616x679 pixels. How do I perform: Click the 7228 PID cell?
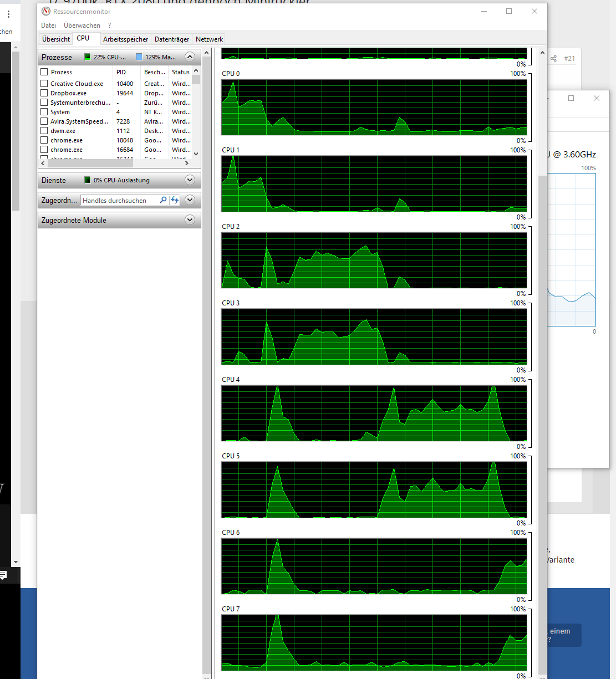point(123,121)
